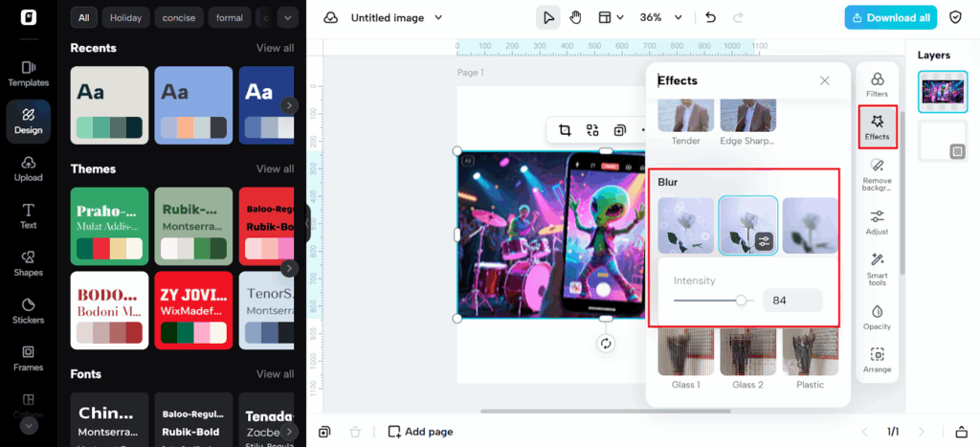Select the hand pan tool
Screen dimensions: 980x447
(x=576, y=17)
